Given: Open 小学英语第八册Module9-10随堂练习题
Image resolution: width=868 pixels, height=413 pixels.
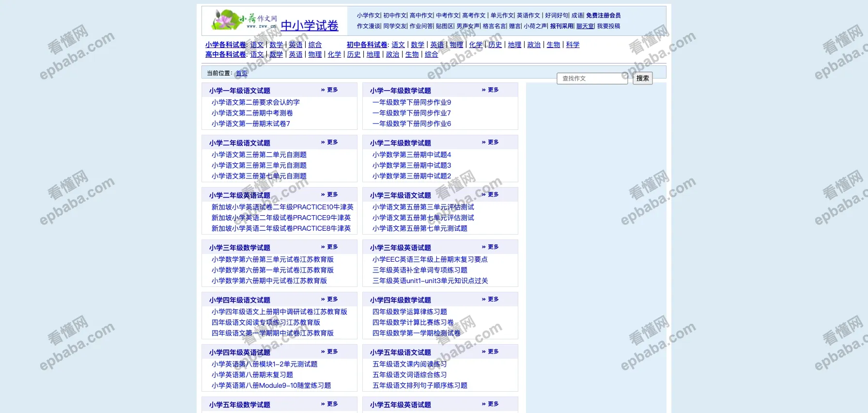Looking at the screenshot, I should pyautogui.click(x=271, y=385).
